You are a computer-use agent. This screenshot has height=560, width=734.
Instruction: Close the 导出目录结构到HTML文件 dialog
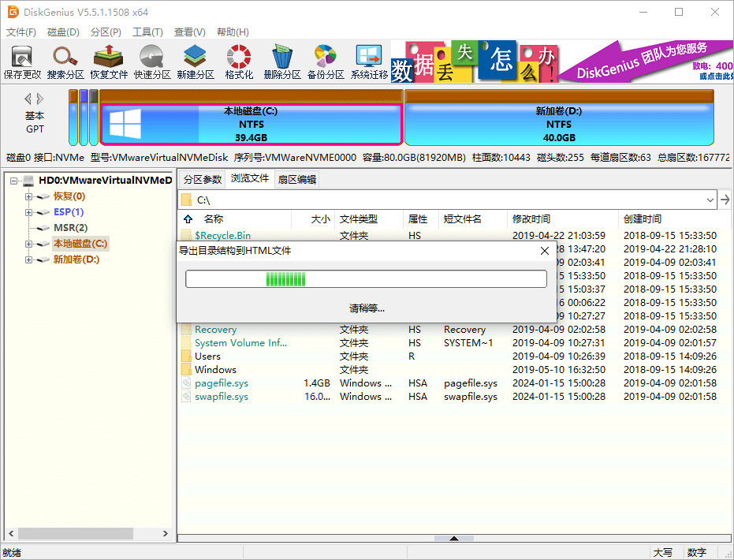(x=545, y=251)
